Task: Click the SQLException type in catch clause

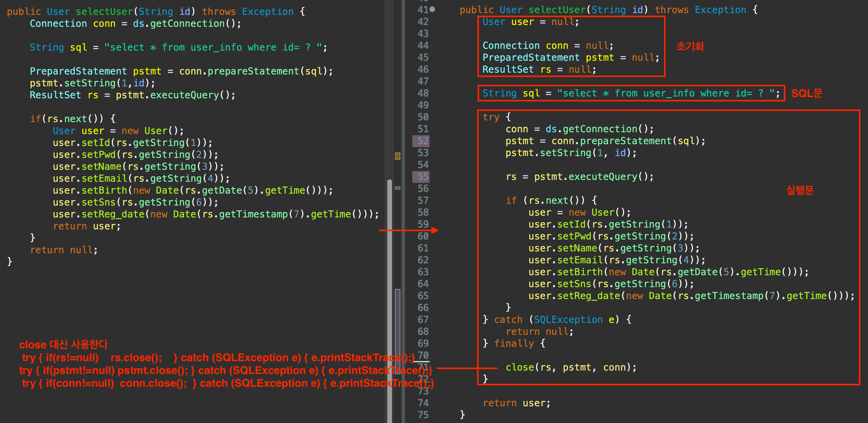Action: [568, 320]
